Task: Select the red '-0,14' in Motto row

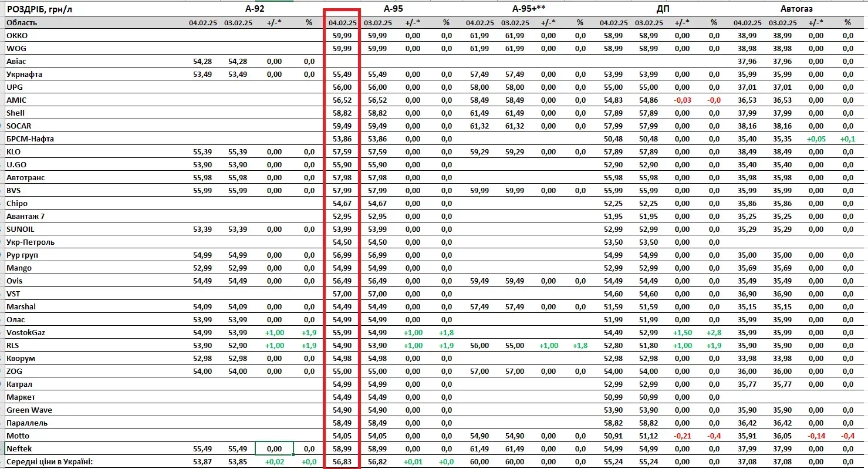Action: pos(816,436)
